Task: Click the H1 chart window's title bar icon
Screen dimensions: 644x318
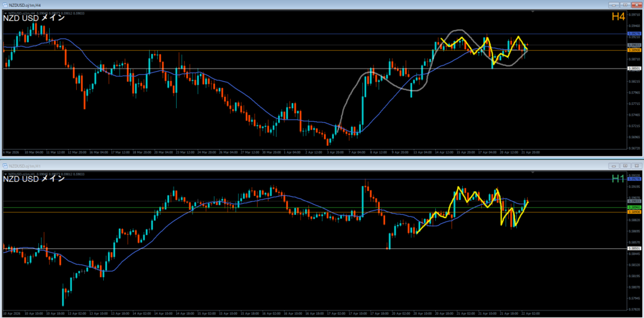Action: point(6,165)
